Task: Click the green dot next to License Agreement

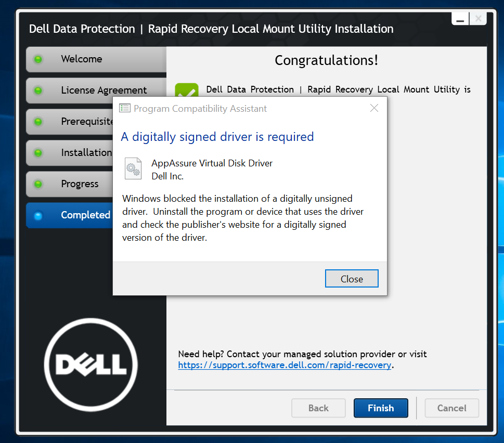Action: coord(38,90)
